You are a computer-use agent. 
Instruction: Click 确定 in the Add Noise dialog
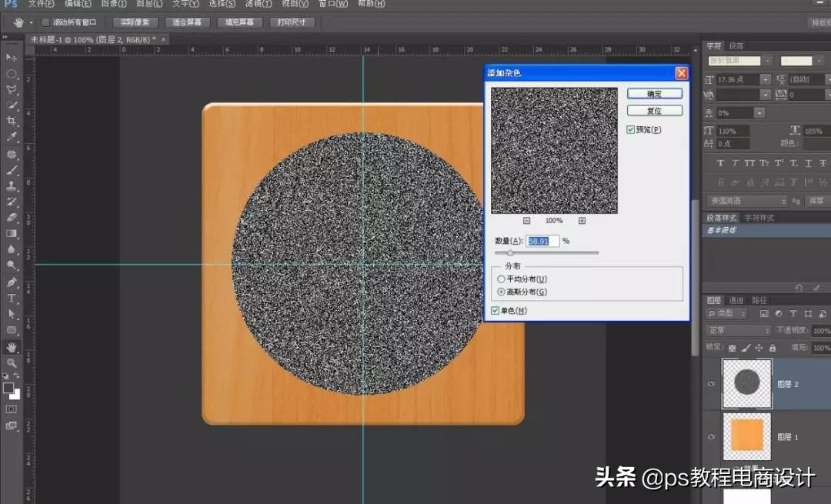[655, 93]
